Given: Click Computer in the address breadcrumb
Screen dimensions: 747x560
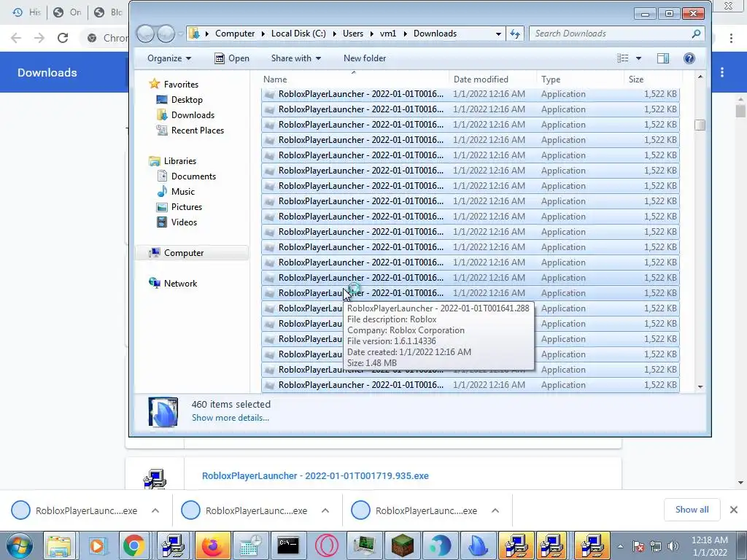Looking at the screenshot, I should 235,34.
